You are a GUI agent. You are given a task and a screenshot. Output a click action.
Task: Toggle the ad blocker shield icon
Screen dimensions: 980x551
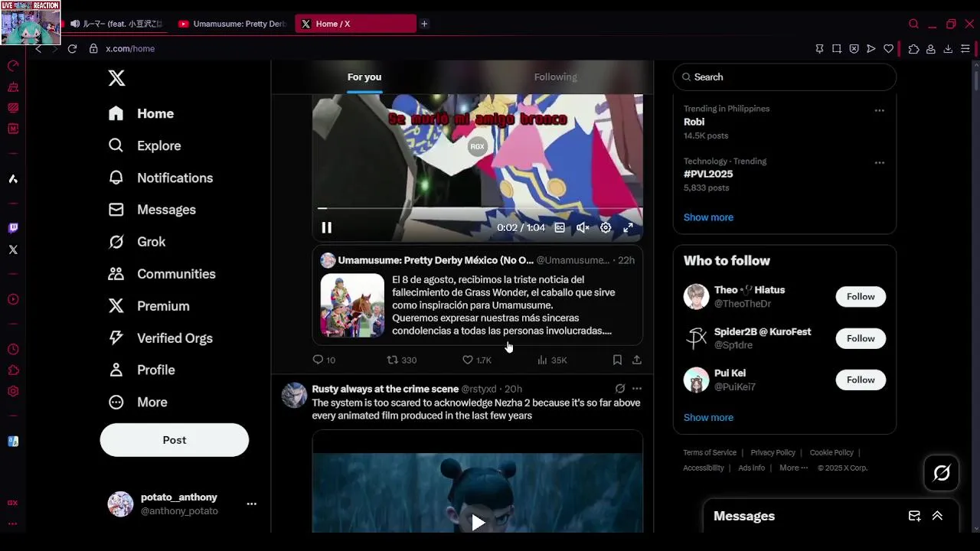pyautogui.click(x=854, y=48)
